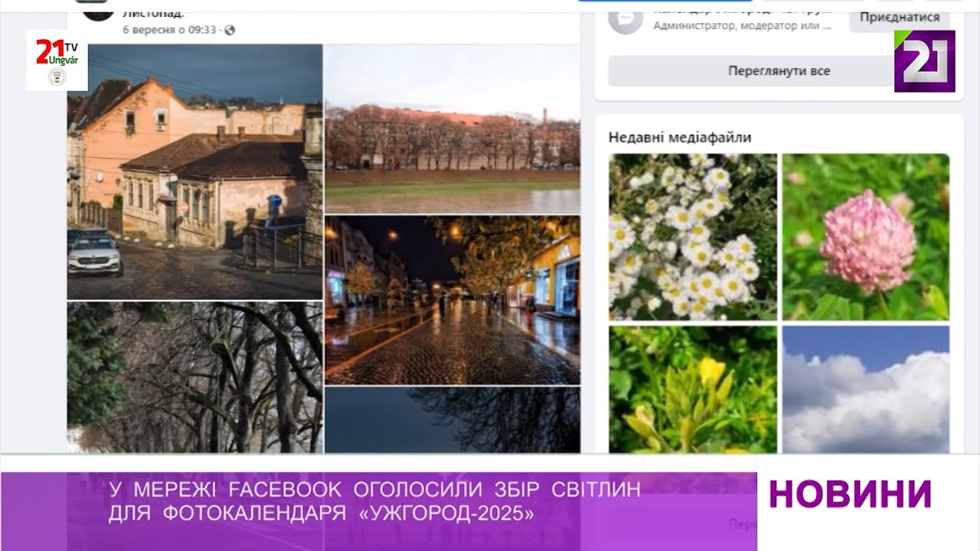Screen dimensions: 980x551
Task: Click the 21 TV Ungvár logo
Action: 57,60
